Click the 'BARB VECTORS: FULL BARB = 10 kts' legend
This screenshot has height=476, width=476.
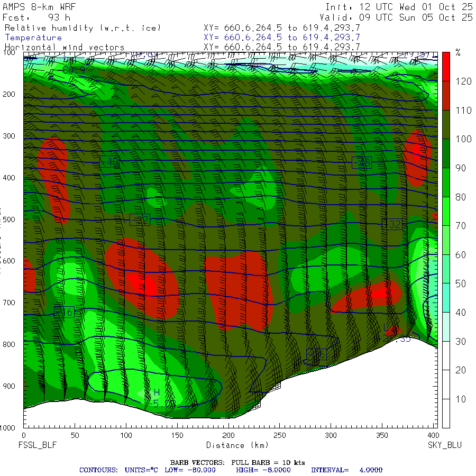(x=237, y=463)
